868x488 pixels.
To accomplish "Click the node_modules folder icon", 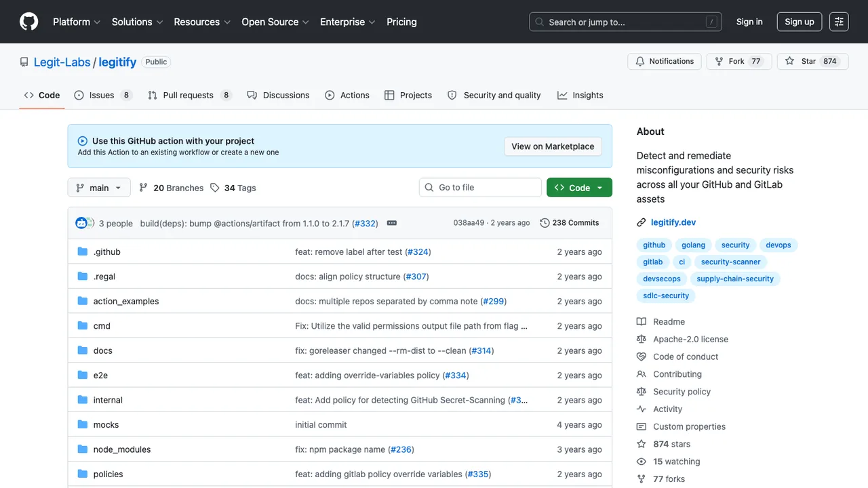I will click(83, 449).
